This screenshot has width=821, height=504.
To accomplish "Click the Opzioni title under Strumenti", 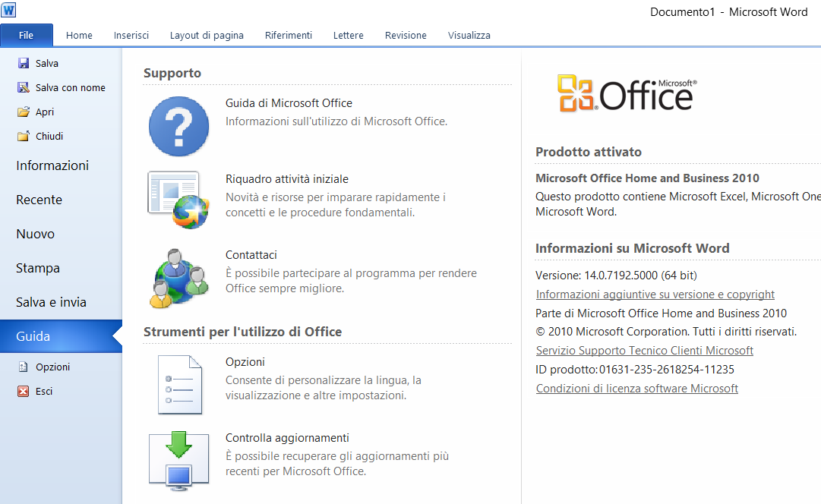I will point(245,362).
